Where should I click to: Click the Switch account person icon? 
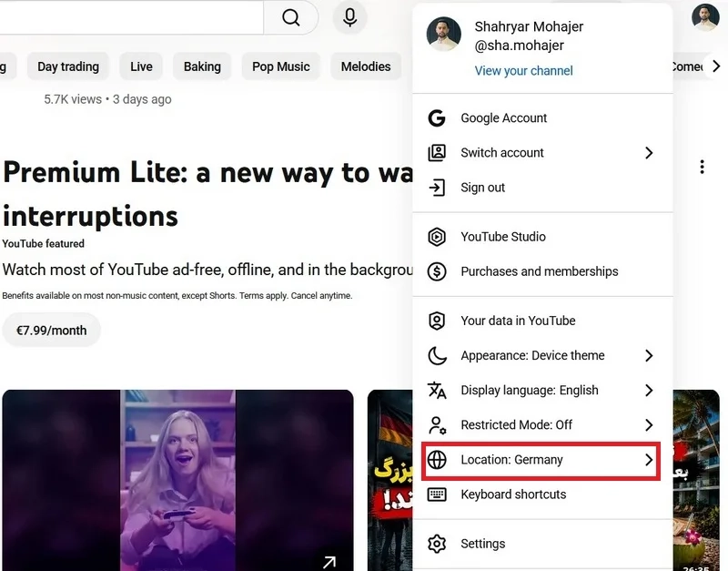(437, 153)
